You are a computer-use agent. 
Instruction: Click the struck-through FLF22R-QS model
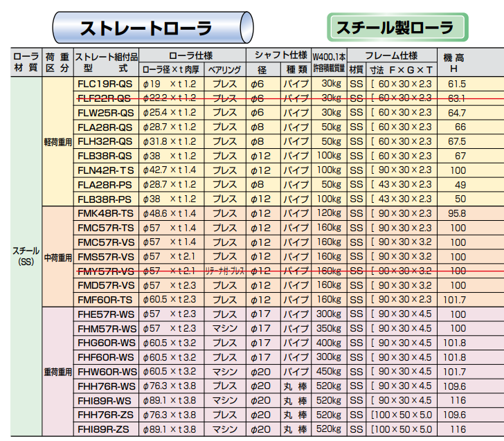[105, 98]
